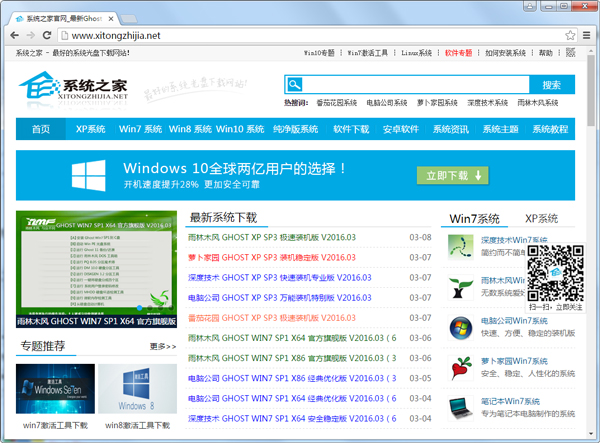The image size is (600, 443).
Task: Click the scrollbar down arrow
Action: click(x=591, y=434)
